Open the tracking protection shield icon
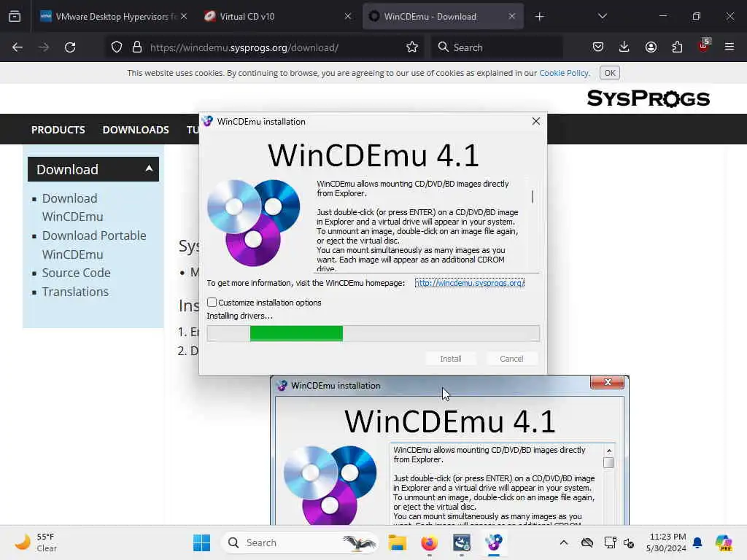Viewport: 747px width, 560px height. [117, 47]
